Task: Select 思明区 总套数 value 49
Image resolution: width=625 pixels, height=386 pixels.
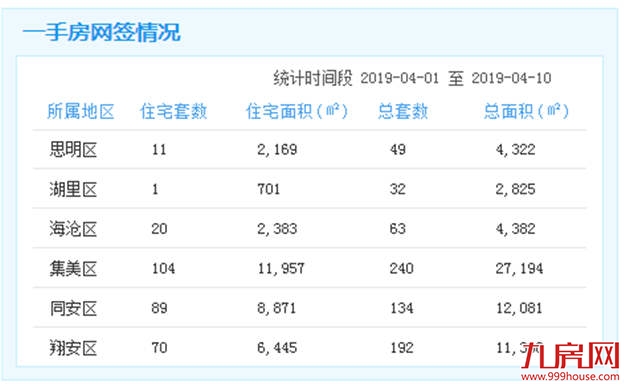Action: tap(398, 150)
